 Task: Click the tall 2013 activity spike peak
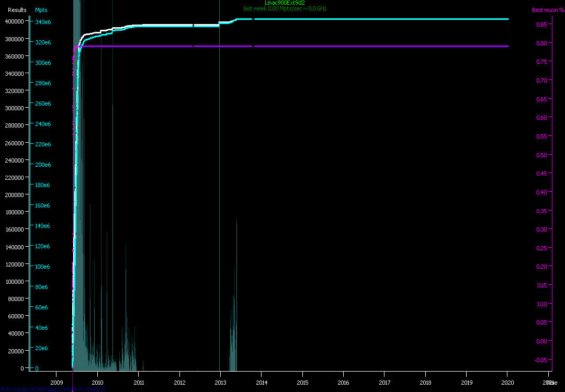[236, 221]
